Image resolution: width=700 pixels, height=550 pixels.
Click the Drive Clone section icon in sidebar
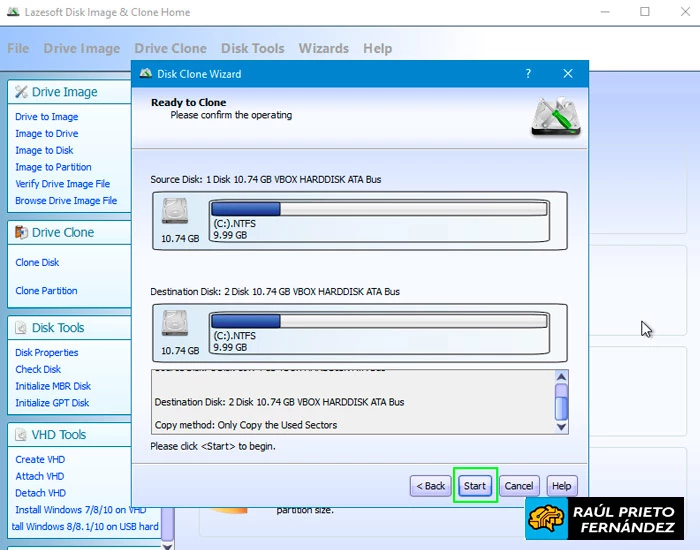(21, 232)
